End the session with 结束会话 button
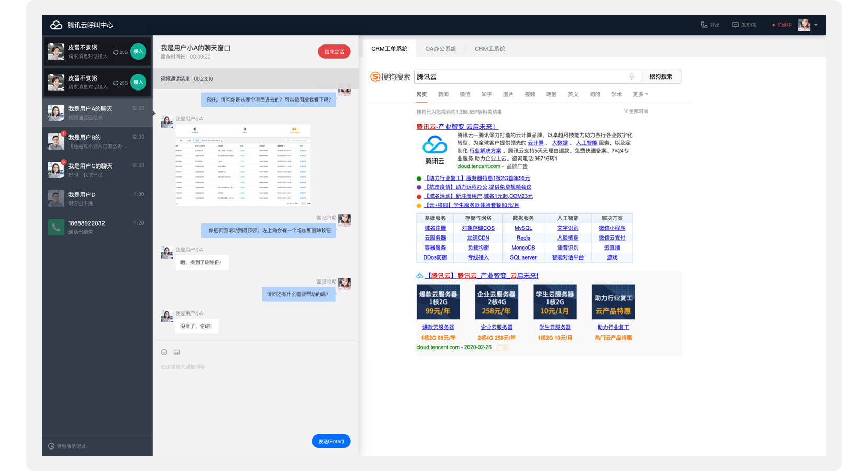Viewport: 868px width, 471px height. click(334, 52)
